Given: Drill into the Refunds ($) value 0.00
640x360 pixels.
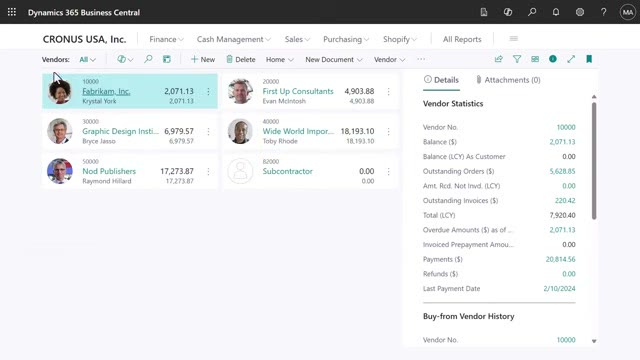Looking at the screenshot, I should point(569,274).
